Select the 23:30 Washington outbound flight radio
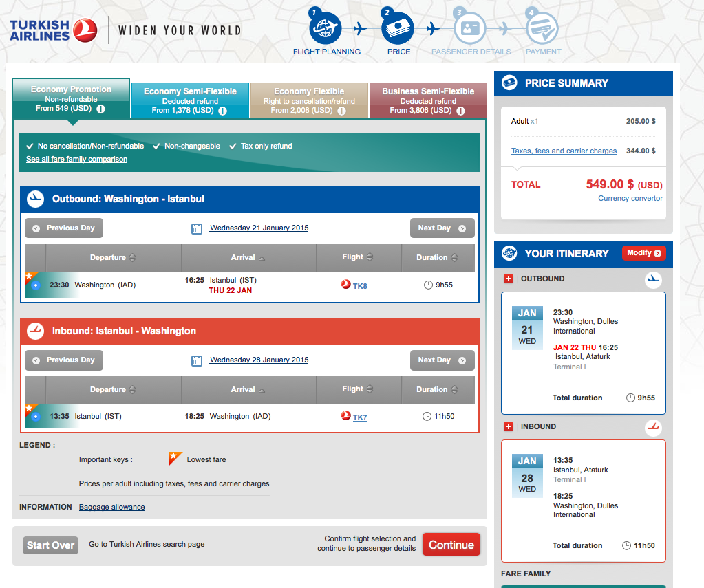This screenshot has height=588, width=704. click(x=36, y=285)
